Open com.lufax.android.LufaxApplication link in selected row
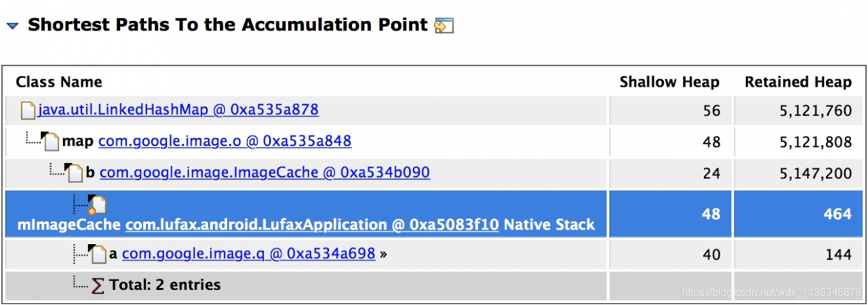 click(312, 224)
